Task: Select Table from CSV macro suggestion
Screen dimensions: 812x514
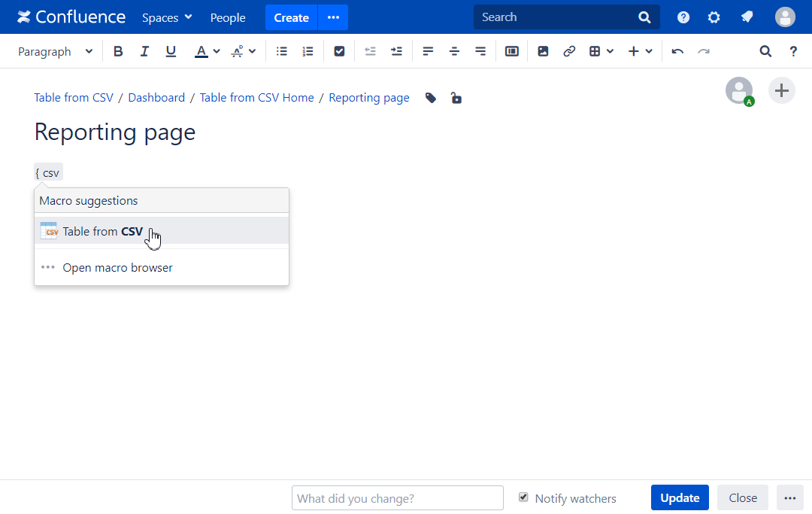Action: coord(102,232)
